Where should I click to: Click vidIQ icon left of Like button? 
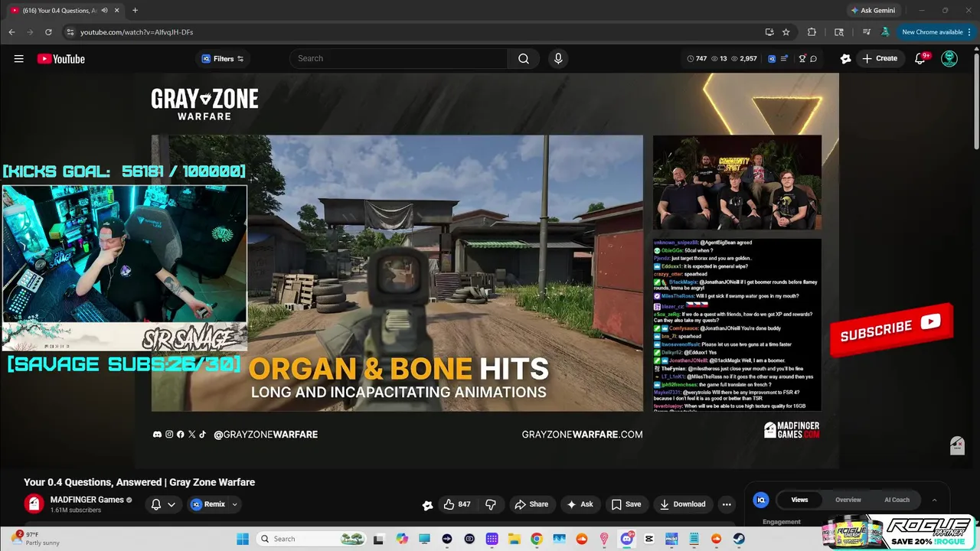pyautogui.click(x=428, y=505)
